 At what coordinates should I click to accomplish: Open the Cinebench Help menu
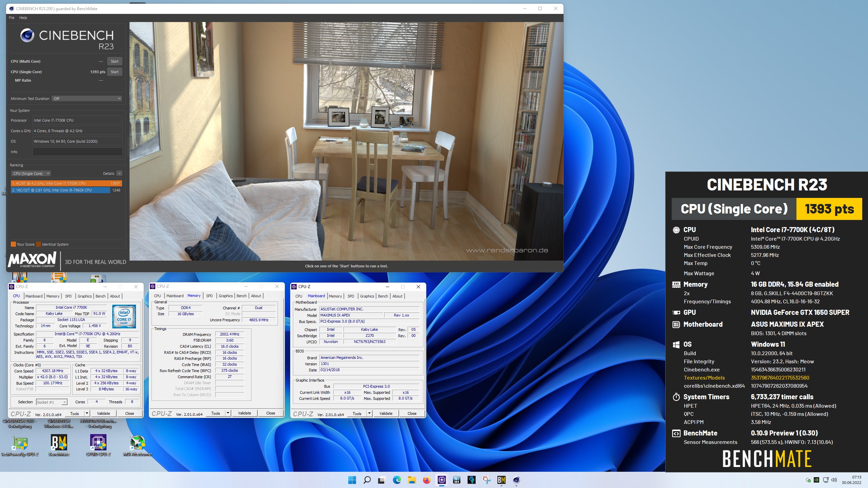click(x=23, y=18)
